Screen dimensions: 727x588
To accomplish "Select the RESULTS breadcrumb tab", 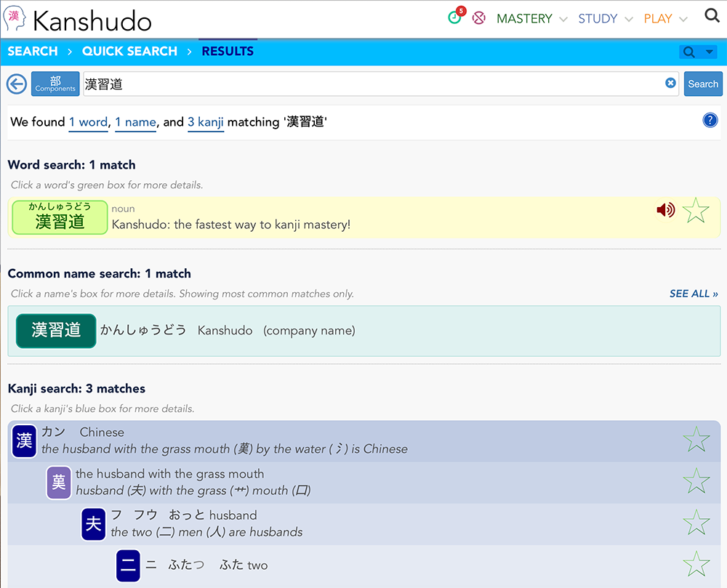I will [x=228, y=51].
